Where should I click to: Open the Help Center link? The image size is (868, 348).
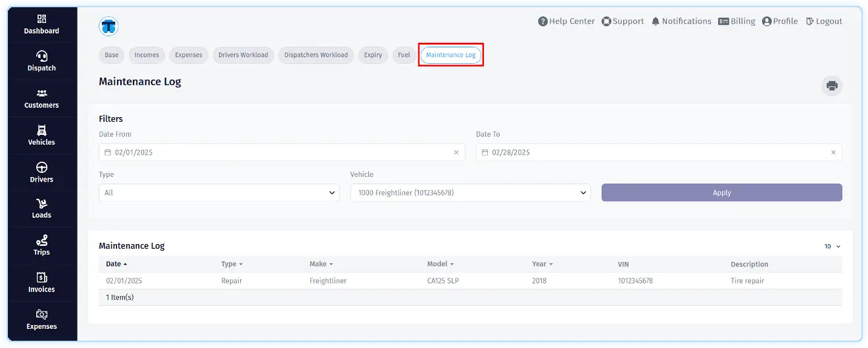566,21
